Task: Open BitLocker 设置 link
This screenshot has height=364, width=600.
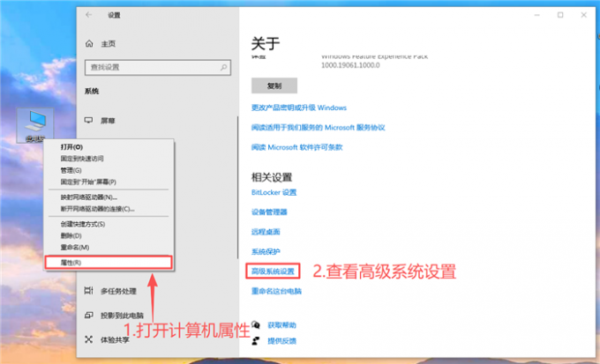Action: pyautogui.click(x=274, y=192)
